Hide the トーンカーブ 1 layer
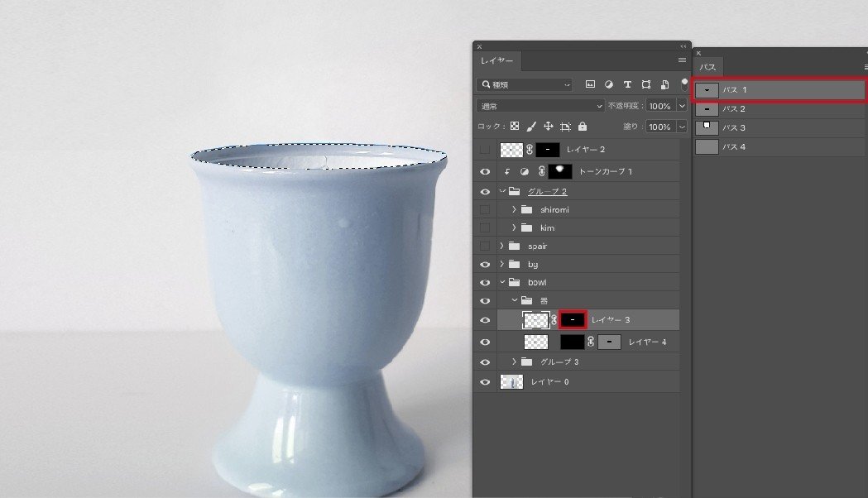 485,171
